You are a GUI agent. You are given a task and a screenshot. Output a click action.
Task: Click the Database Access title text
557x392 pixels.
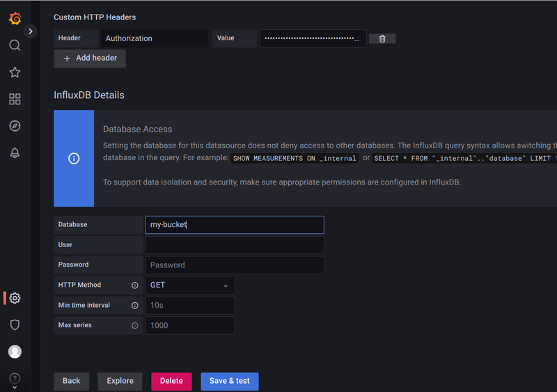click(x=137, y=129)
